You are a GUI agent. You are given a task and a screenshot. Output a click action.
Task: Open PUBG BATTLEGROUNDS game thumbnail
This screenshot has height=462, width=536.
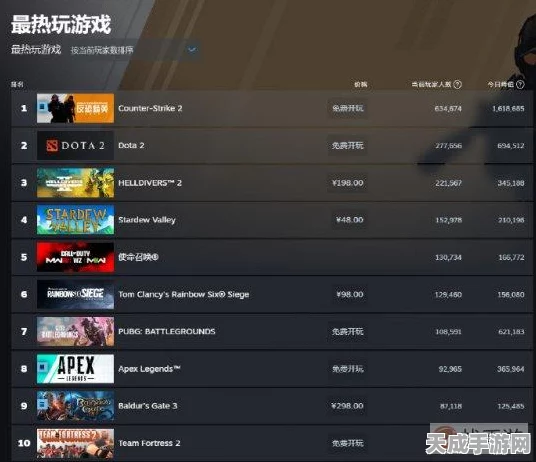pos(75,331)
